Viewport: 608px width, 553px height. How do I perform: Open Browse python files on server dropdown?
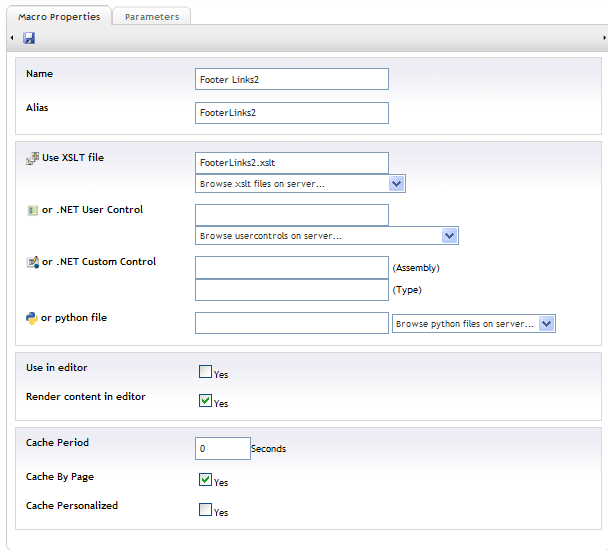tap(473, 323)
